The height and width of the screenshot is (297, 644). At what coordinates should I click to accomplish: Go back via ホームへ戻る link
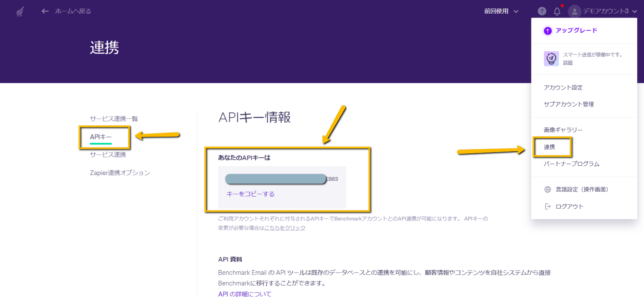click(x=73, y=11)
